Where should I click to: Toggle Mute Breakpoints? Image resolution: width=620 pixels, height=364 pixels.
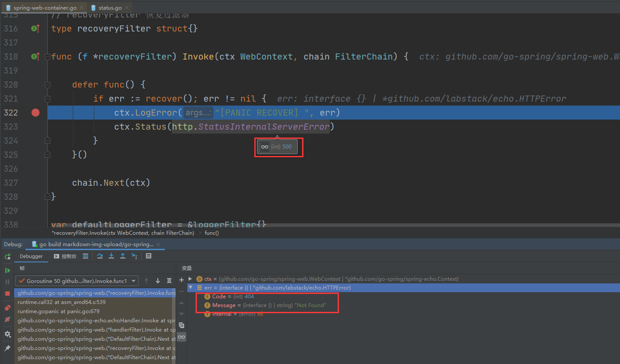7,319
